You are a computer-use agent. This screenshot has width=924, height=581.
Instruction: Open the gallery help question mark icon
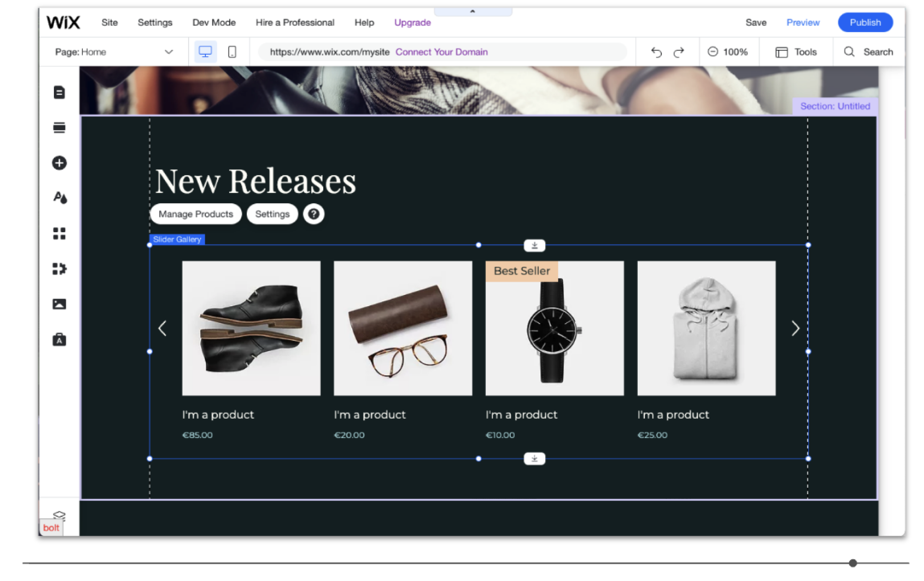point(313,214)
